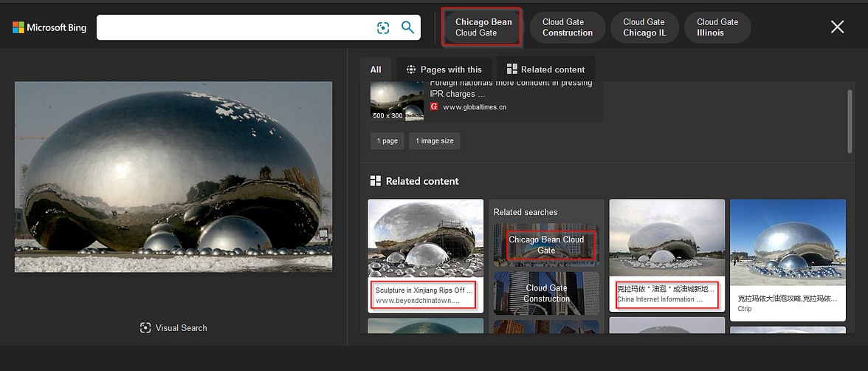Click the magnifying glass search icon

408,28
